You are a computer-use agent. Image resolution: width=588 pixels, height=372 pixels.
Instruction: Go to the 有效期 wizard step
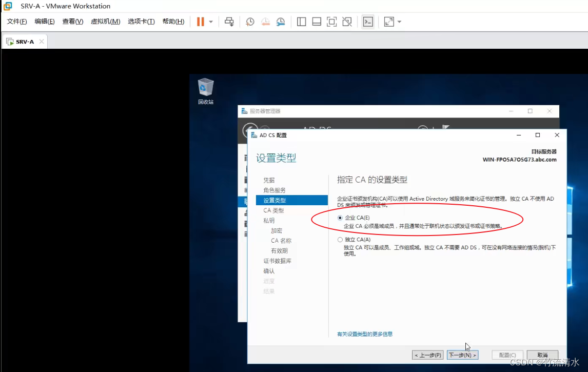279,251
